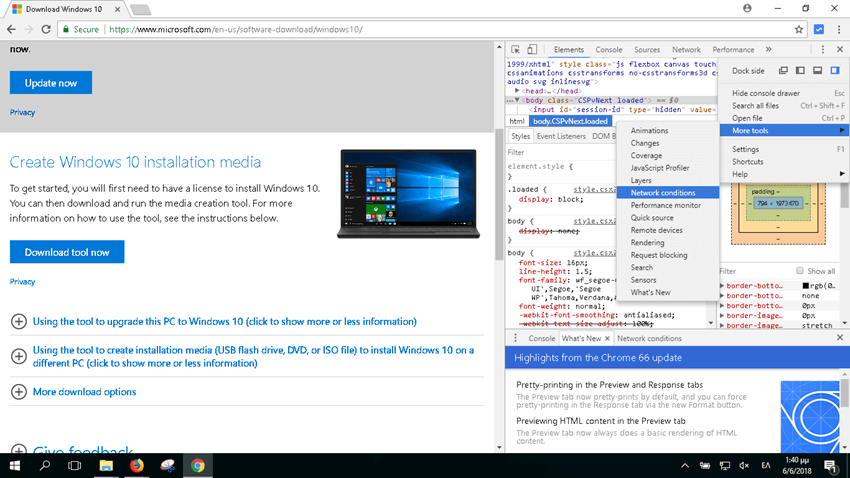Viewport: 850px width, 478px height.
Task: Select Rendering from More tools list
Action: coord(668,243)
